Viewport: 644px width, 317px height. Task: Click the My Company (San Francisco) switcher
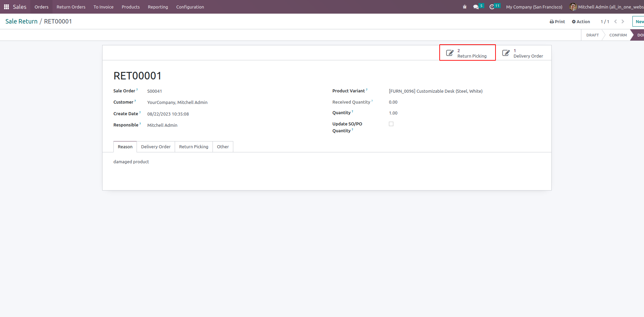pyautogui.click(x=534, y=7)
